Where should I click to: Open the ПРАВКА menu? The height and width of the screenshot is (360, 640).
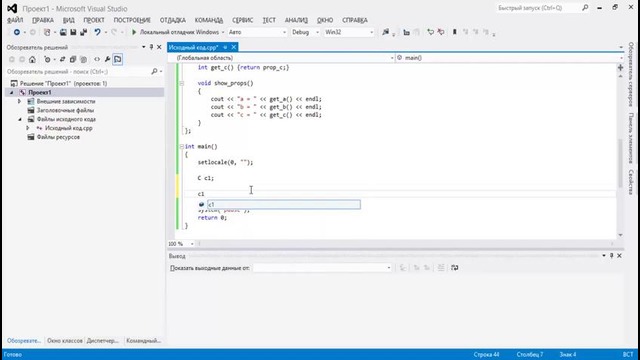click(43, 20)
